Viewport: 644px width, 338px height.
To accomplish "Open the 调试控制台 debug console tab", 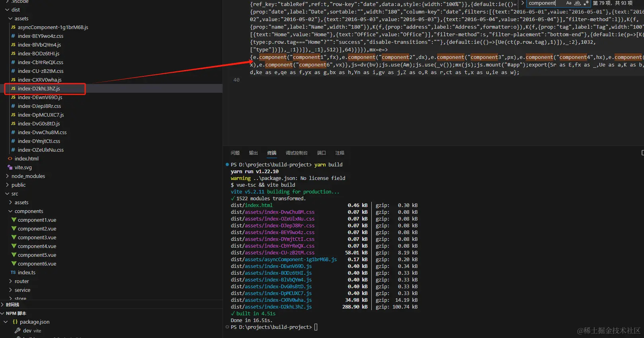I will (x=297, y=153).
